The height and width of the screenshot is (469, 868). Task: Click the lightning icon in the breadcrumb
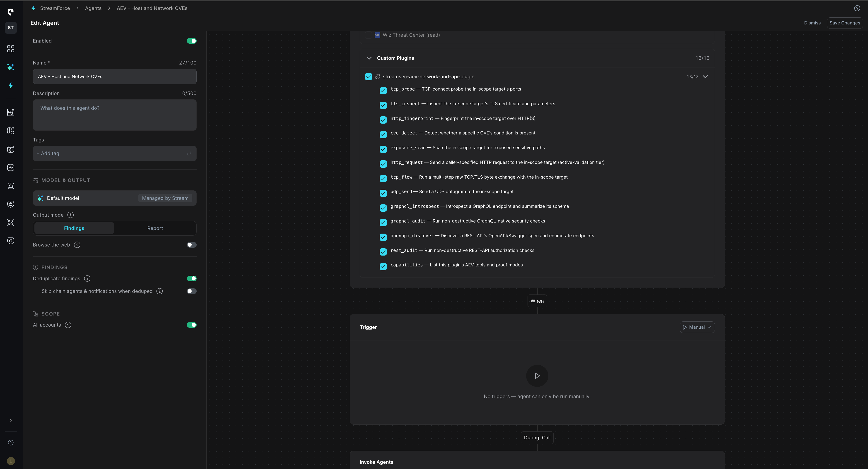(33, 8)
